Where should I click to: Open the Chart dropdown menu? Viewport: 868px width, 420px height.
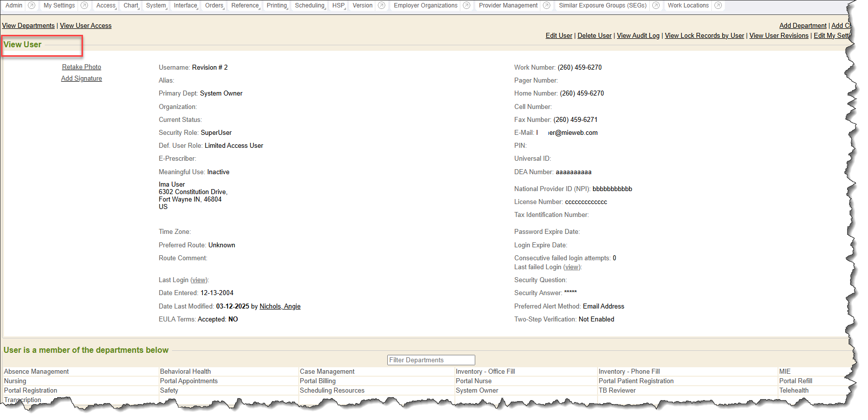(x=131, y=5)
